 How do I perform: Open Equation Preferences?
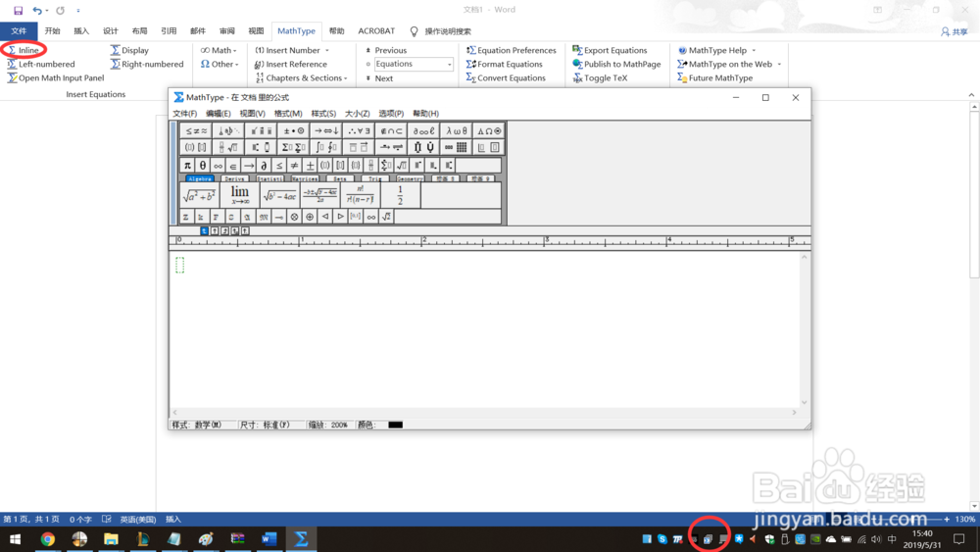tap(511, 50)
